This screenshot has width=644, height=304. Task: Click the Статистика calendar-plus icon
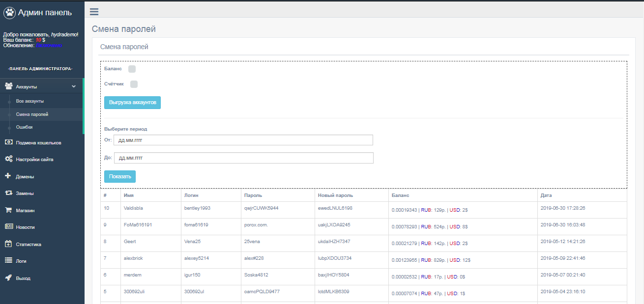point(8,244)
